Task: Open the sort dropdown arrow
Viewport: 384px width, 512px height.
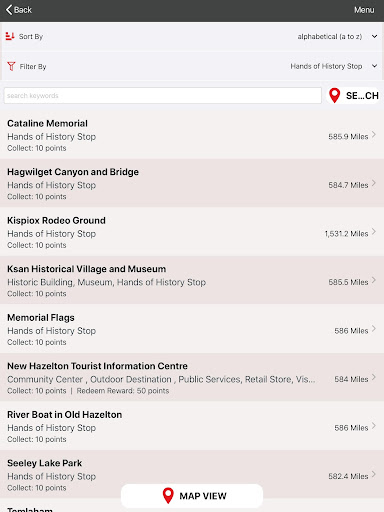Action: 374,36
